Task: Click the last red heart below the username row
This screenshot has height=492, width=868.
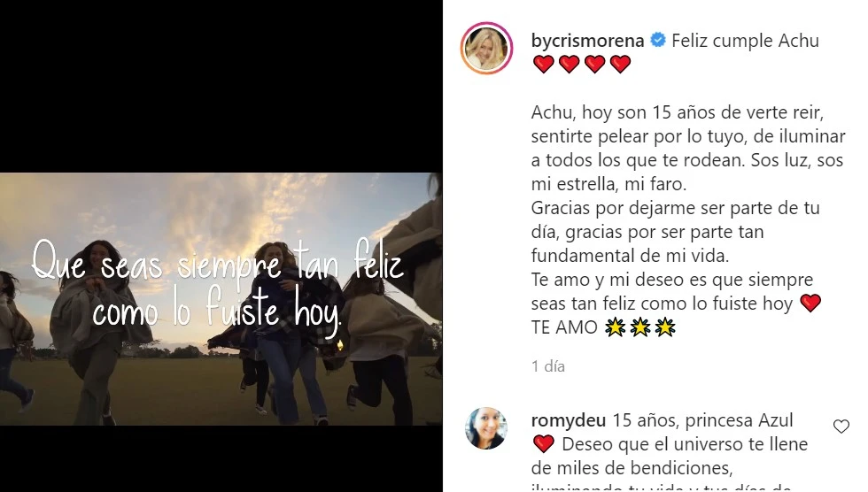Action: [x=620, y=64]
